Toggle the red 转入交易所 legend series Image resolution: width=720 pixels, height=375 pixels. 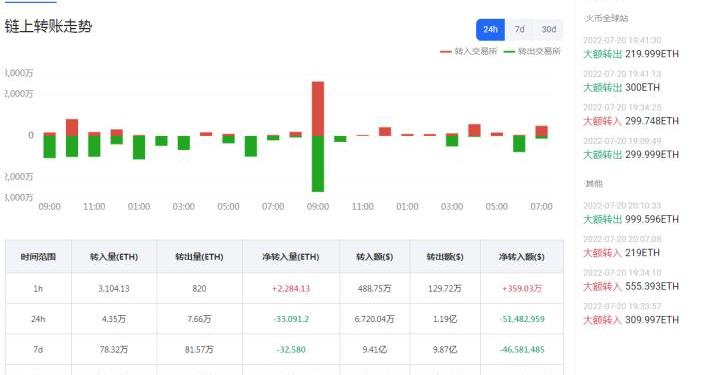(468, 51)
